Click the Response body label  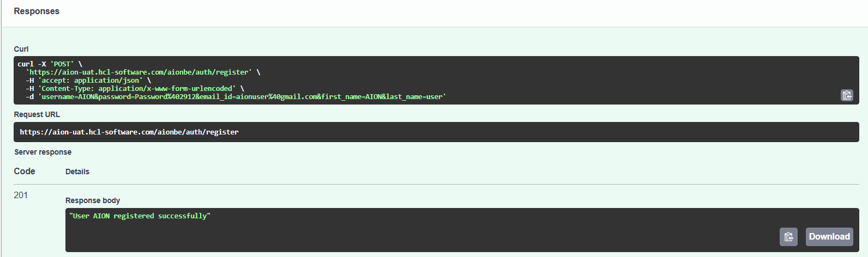coord(93,200)
